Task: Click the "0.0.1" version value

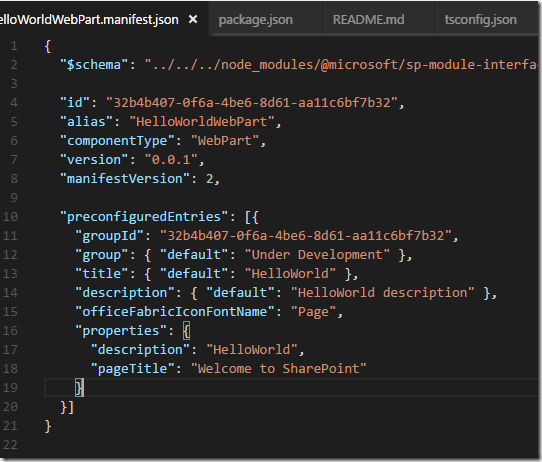Action: [171, 160]
